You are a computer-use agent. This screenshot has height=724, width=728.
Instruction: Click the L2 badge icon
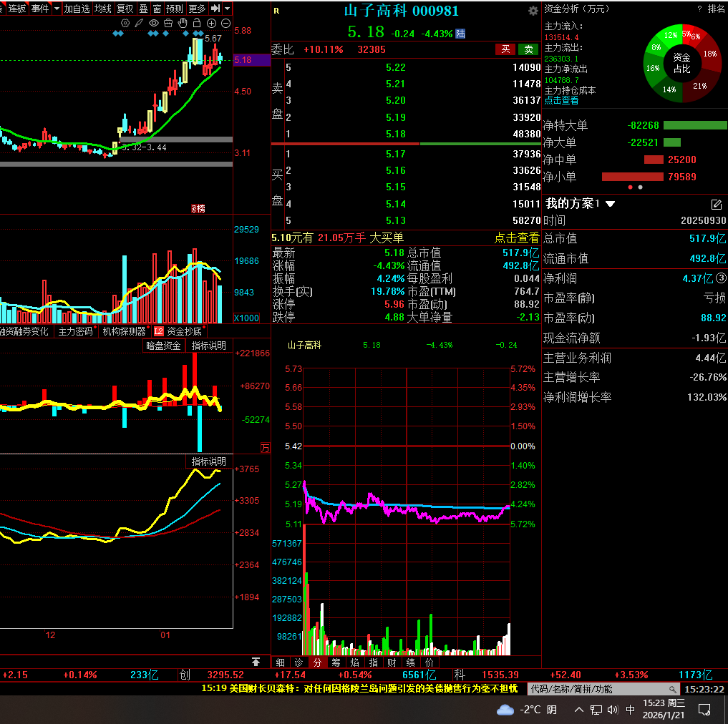point(159,331)
